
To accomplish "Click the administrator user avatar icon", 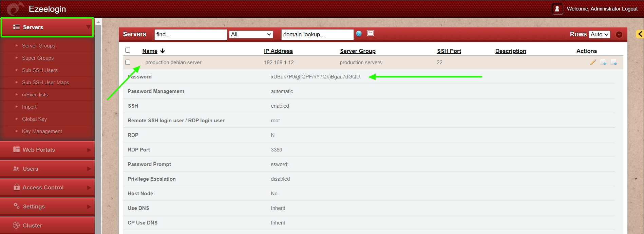I will coord(557,9).
